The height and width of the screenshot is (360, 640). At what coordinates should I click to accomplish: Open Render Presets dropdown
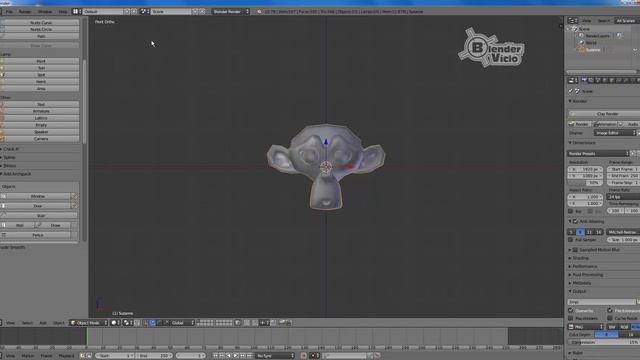598,154
